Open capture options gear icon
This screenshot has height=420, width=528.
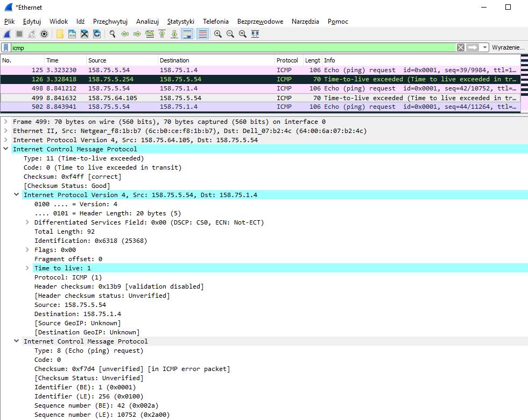44,34
